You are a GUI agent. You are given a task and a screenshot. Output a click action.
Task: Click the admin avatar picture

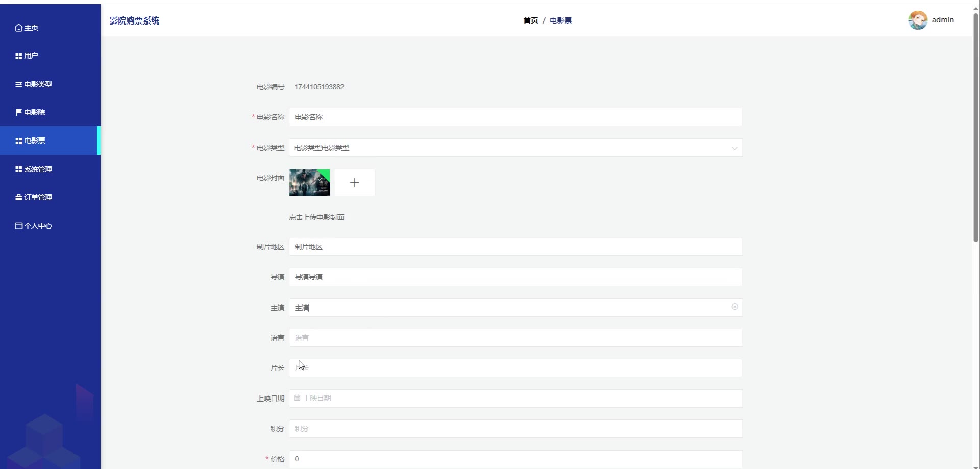click(918, 20)
